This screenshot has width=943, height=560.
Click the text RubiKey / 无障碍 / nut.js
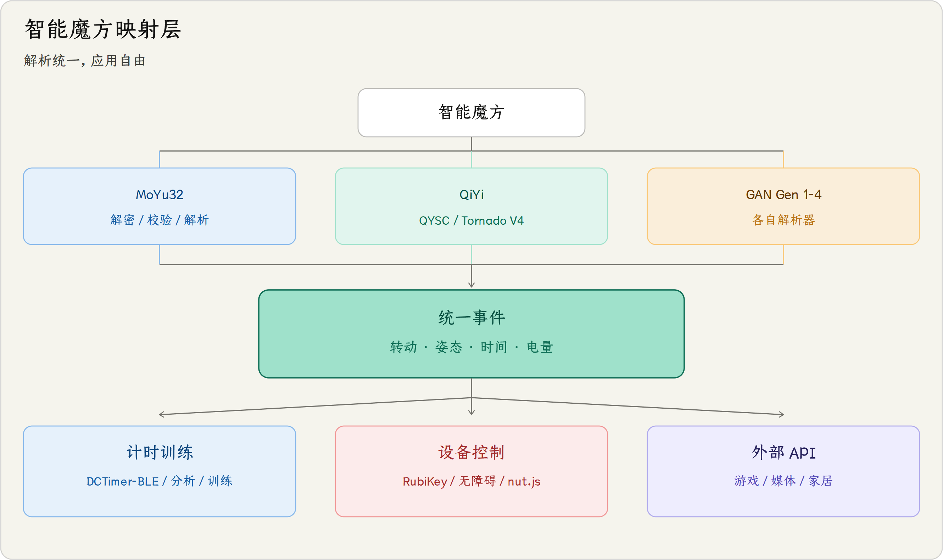tap(471, 481)
